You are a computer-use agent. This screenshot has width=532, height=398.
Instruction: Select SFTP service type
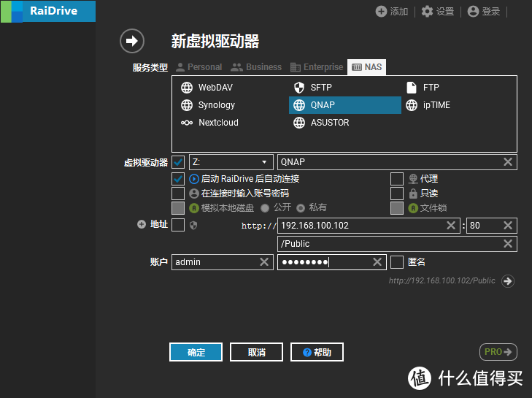pos(312,88)
